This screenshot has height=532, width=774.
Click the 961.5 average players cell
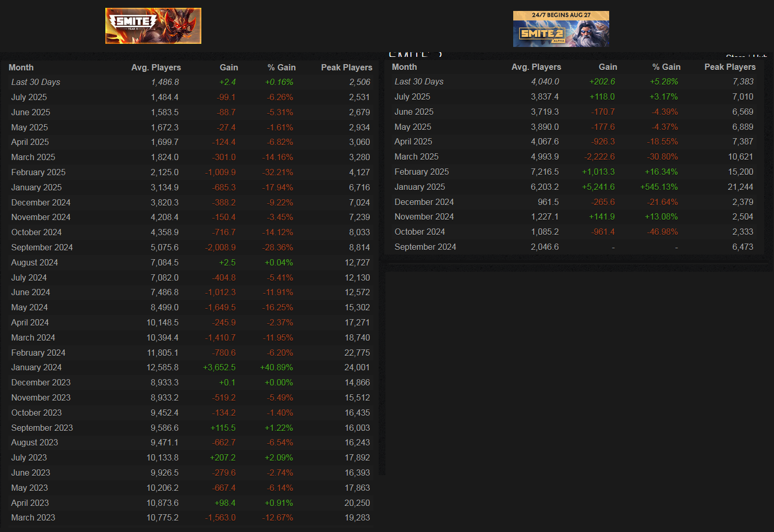point(548,202)
